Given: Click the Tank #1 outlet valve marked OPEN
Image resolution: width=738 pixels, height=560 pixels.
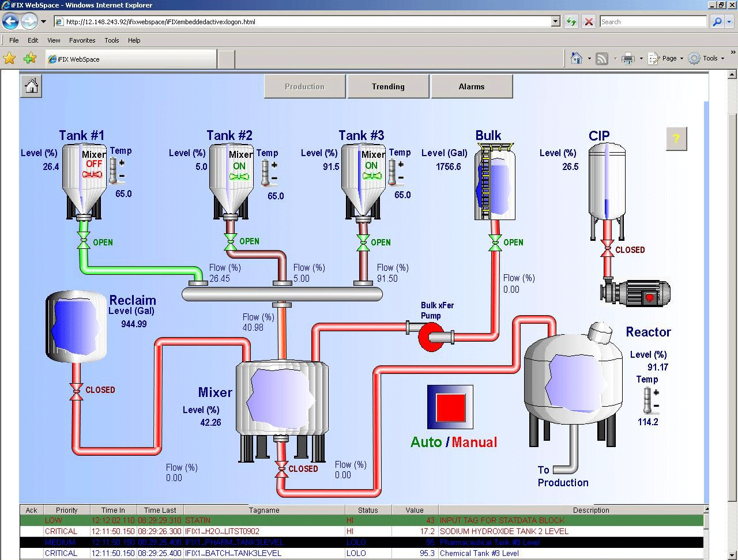Looking at the screenshot, I should [x=84, y=243].
